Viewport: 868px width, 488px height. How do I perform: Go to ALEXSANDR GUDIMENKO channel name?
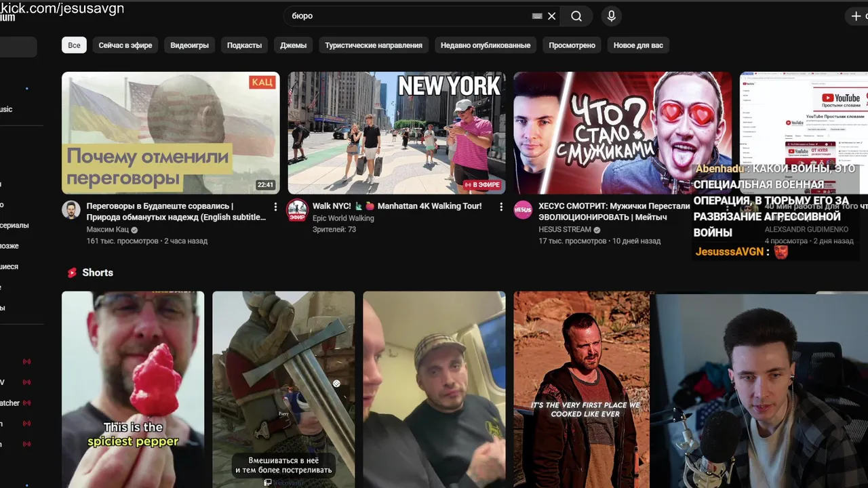click(806, 230)
